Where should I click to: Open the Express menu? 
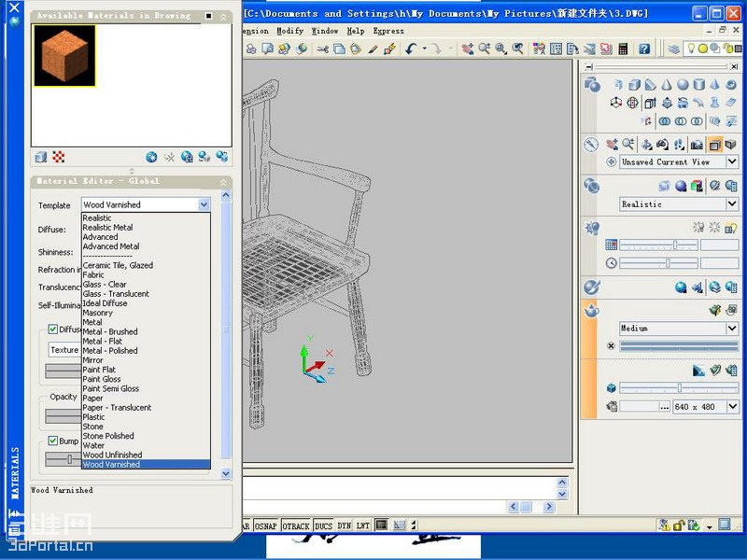point(388,31)
